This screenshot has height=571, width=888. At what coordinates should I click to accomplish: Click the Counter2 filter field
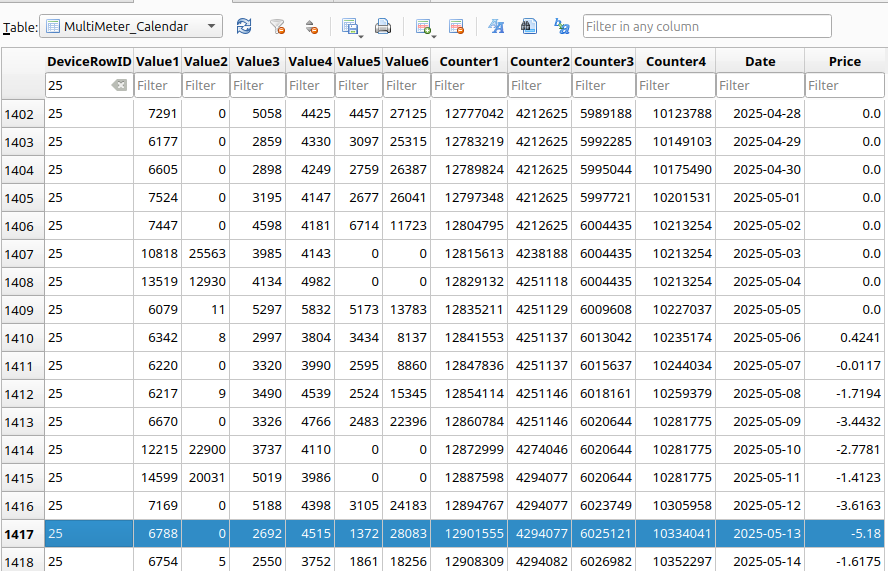(540, 86)
